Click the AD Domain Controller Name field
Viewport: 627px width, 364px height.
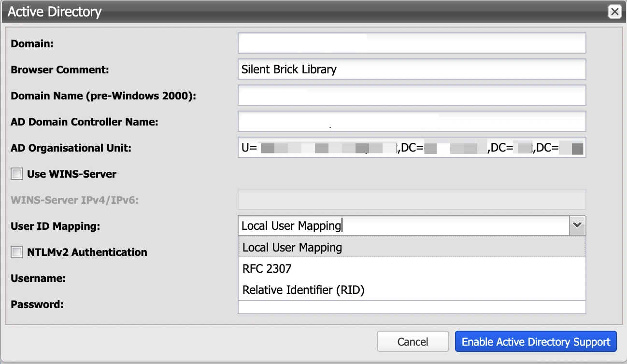click(412, 122)
